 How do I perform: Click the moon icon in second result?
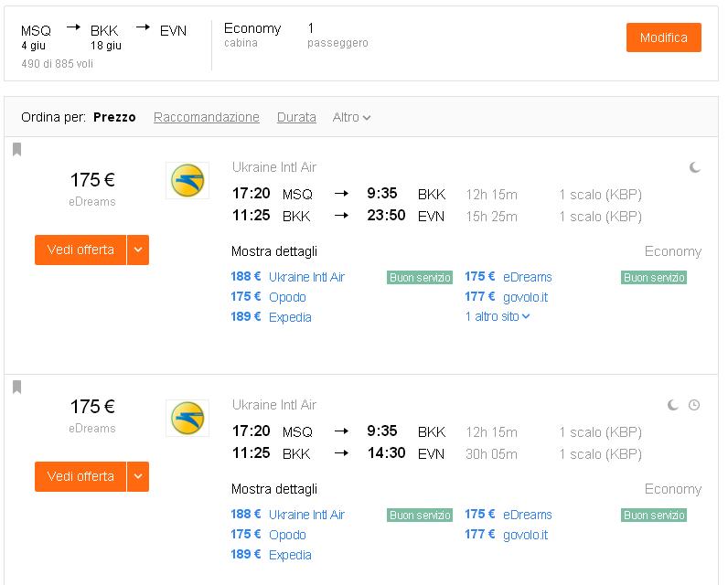point(673,405)
